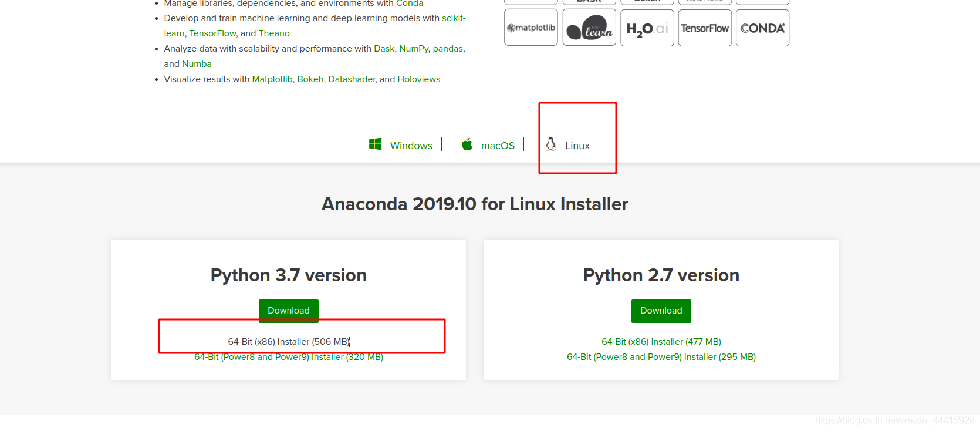This screenshot has height=431, width=980.
Task: Open 64-Bit Power8 and Power9 Installer (295 MB)
Action: [661, 357]
